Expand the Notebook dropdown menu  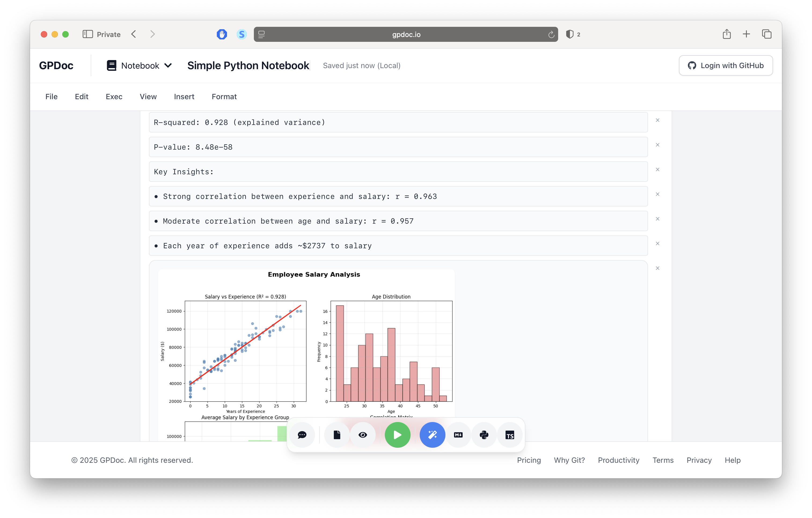click(x=140, y=65)
